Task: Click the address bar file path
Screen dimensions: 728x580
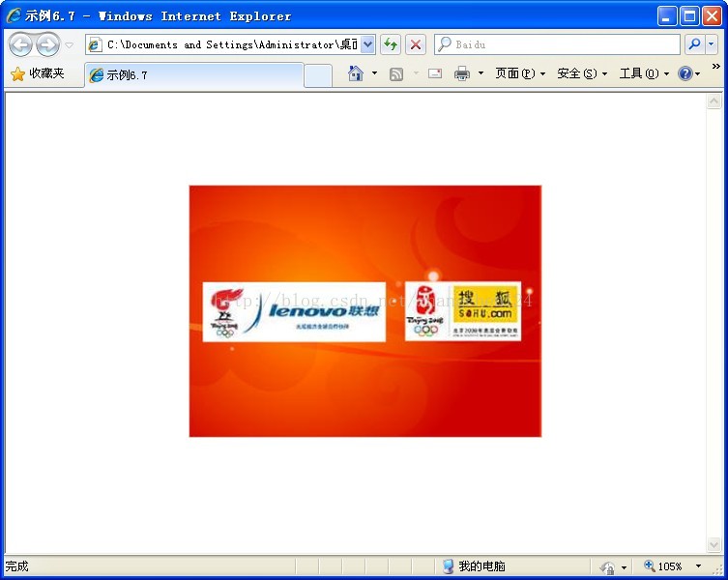Action: (232, 44)
